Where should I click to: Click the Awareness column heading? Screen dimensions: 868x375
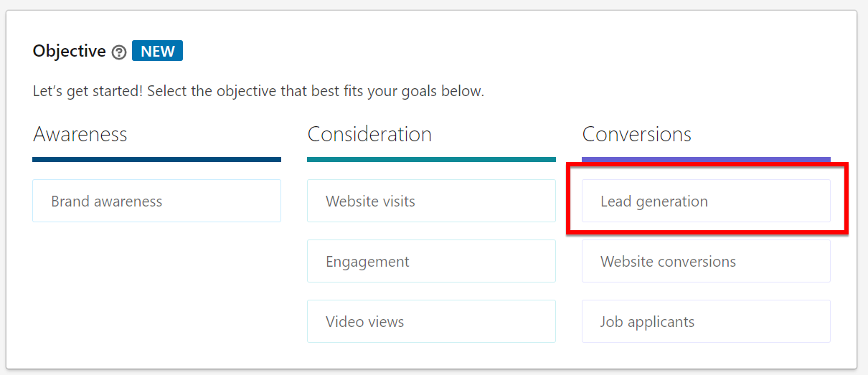(80, 134)
